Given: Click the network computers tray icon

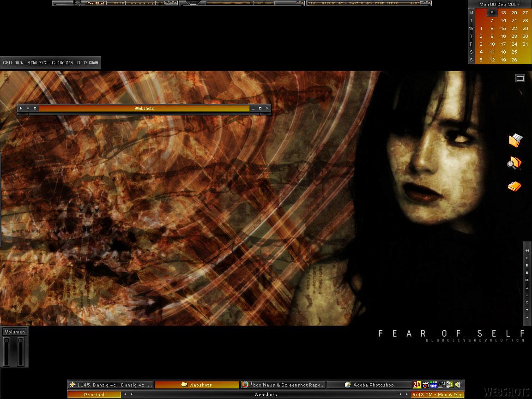Looking at the screenshot, I should coord(441,385).
